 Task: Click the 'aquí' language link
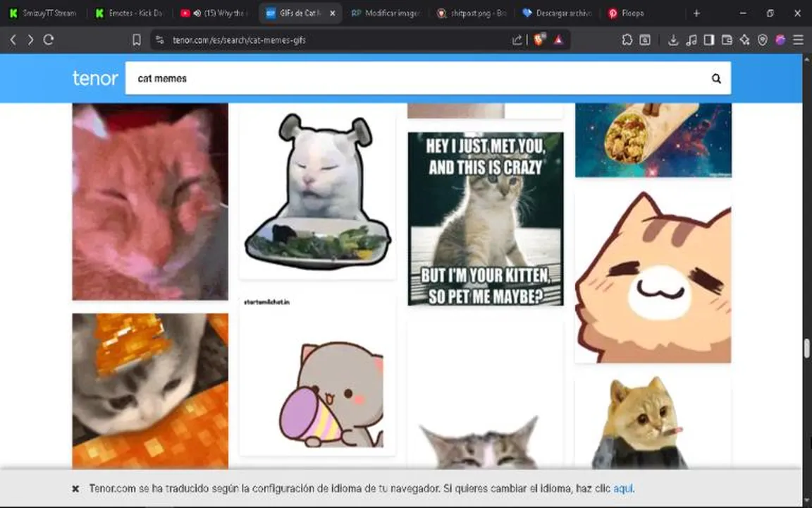point(623,489)
